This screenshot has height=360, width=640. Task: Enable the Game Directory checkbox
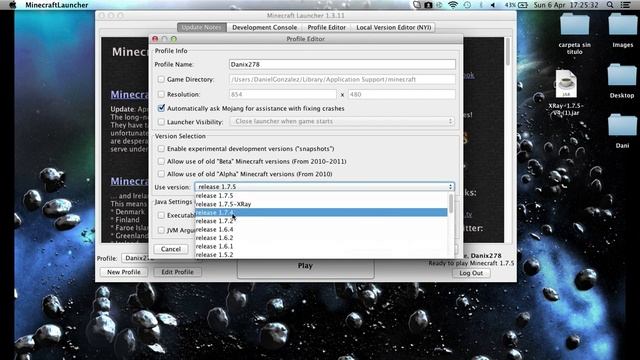pyautogui.click(x=161, y=79)
